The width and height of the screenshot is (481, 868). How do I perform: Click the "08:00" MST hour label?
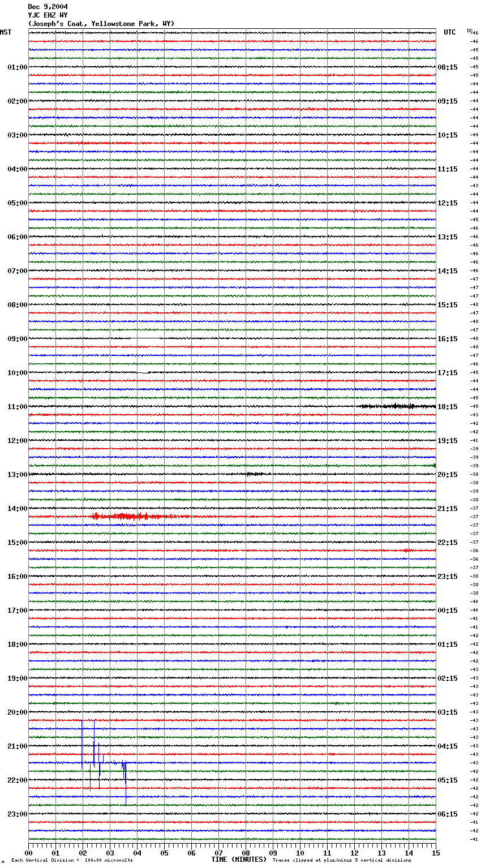[x=18, y=305]
